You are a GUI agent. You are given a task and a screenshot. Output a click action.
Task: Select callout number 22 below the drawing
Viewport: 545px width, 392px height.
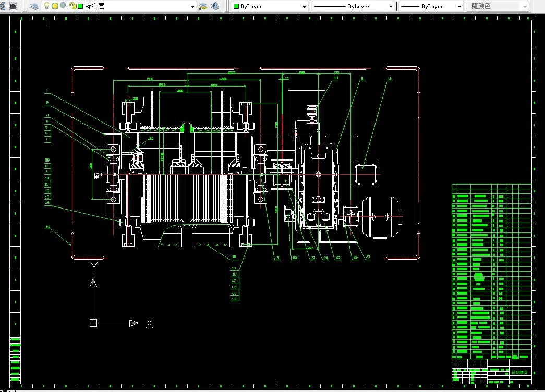(x=295, y=258)
